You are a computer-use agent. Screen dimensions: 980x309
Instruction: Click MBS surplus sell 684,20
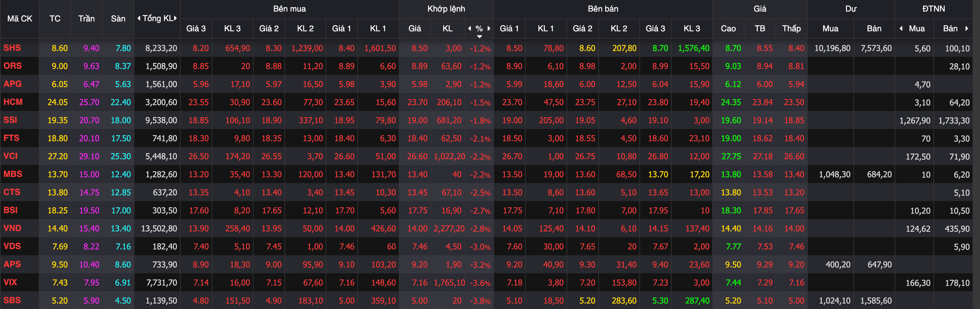(879, 175)
